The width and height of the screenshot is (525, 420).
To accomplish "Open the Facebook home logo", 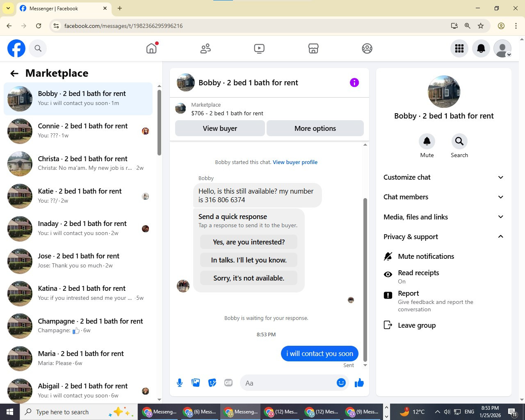I will [16, 48].
